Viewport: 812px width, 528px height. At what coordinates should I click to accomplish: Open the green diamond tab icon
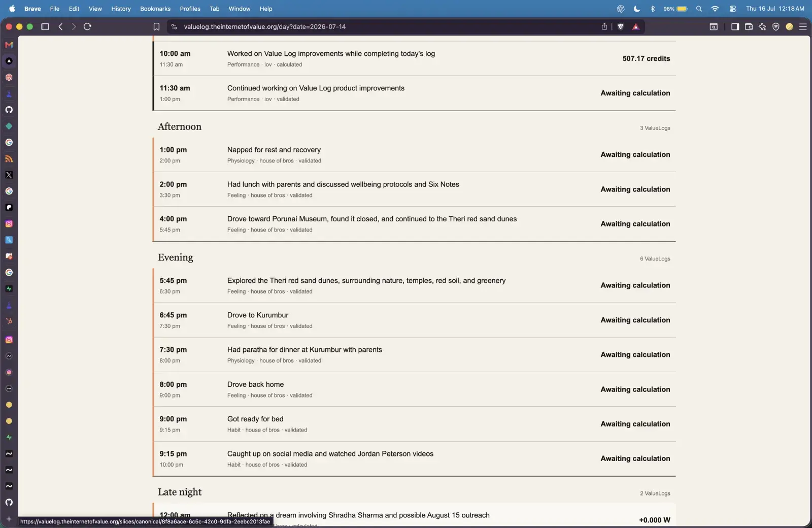(x=9, y=126)
